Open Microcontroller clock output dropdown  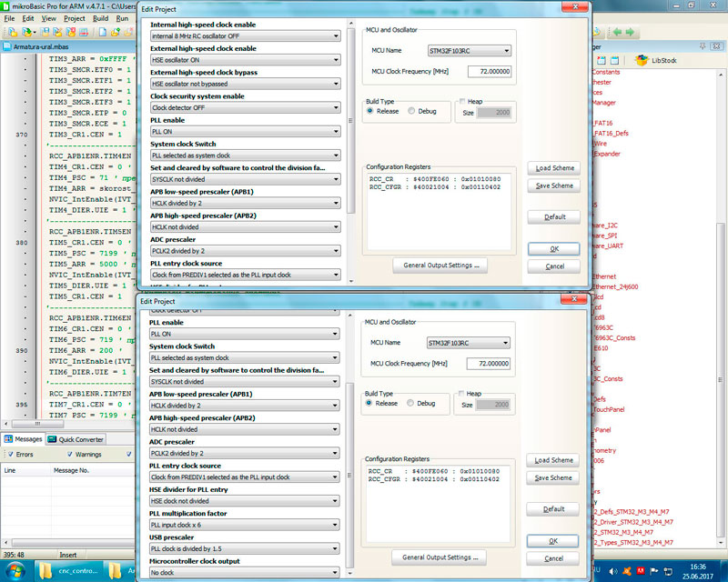244,572
